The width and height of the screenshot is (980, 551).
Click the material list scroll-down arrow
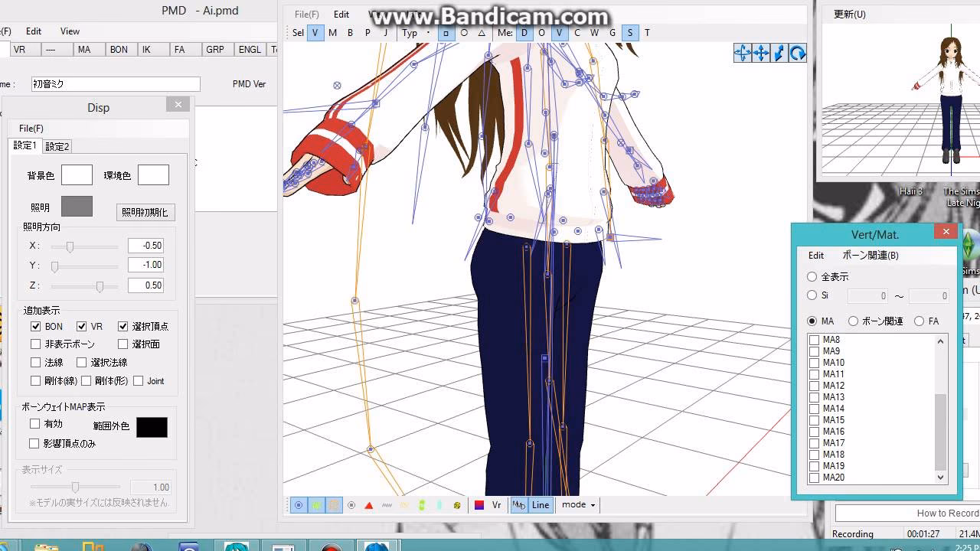point(941,478)
